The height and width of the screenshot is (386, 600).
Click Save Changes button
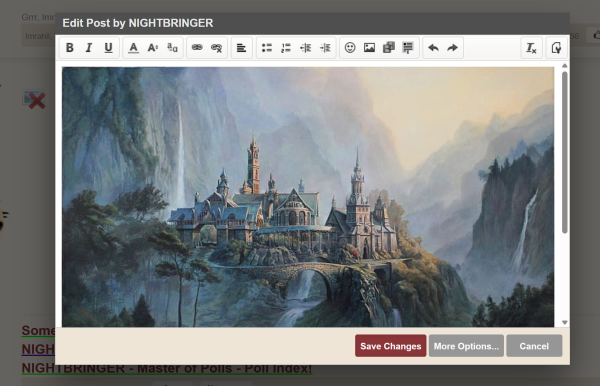[x=390, y=346]
